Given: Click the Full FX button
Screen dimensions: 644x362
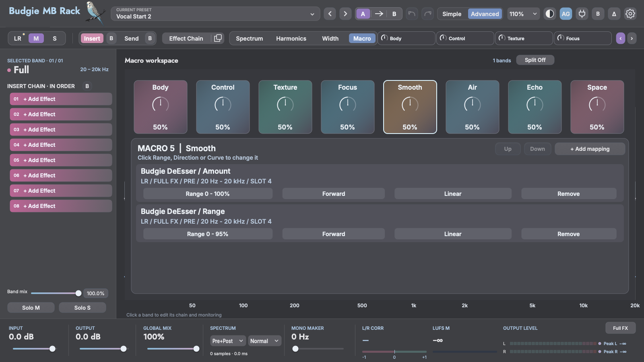Looking at the screenshot, I should (x=620, y=328).
